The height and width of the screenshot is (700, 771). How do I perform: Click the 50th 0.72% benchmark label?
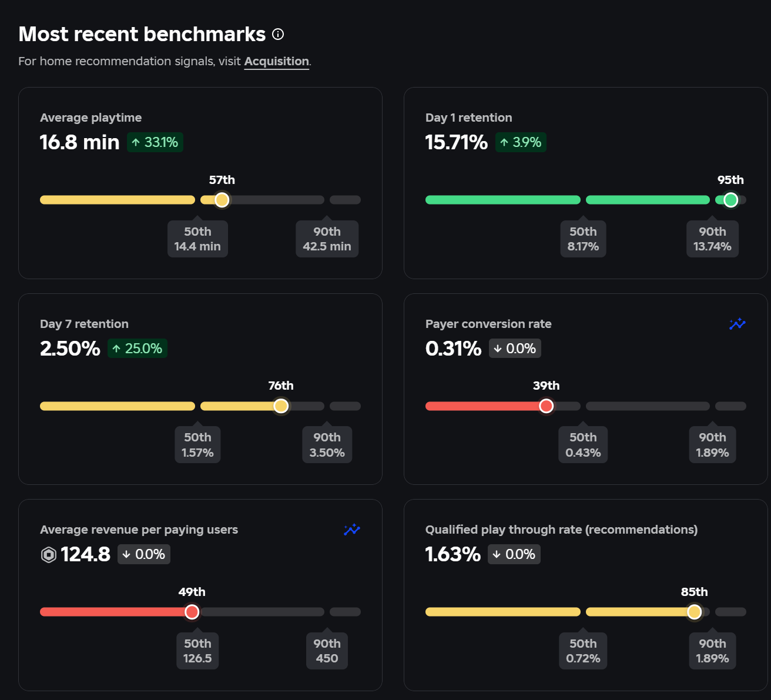click(583, 651)
